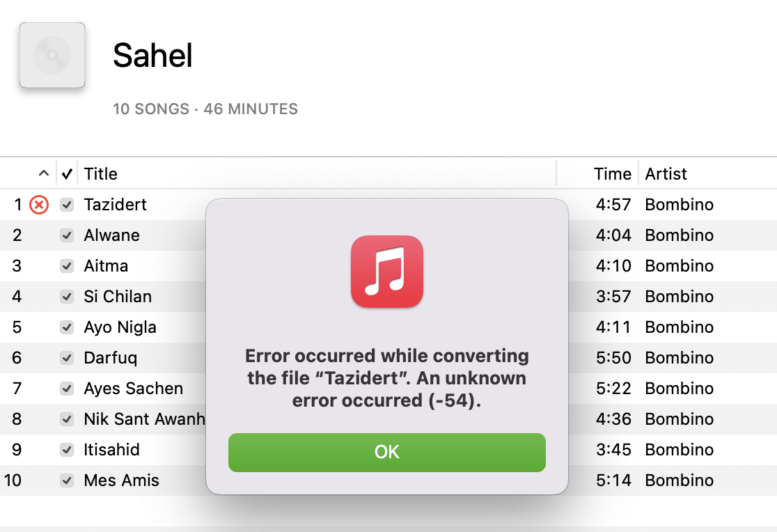
Task: Uncheck the Alwane song checkbox
Action: point(67,235)
